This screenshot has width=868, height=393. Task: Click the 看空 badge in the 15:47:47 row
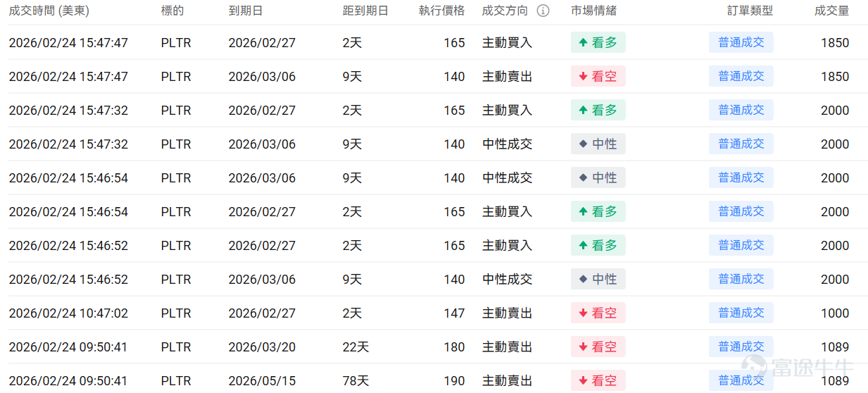coord(598,76)
